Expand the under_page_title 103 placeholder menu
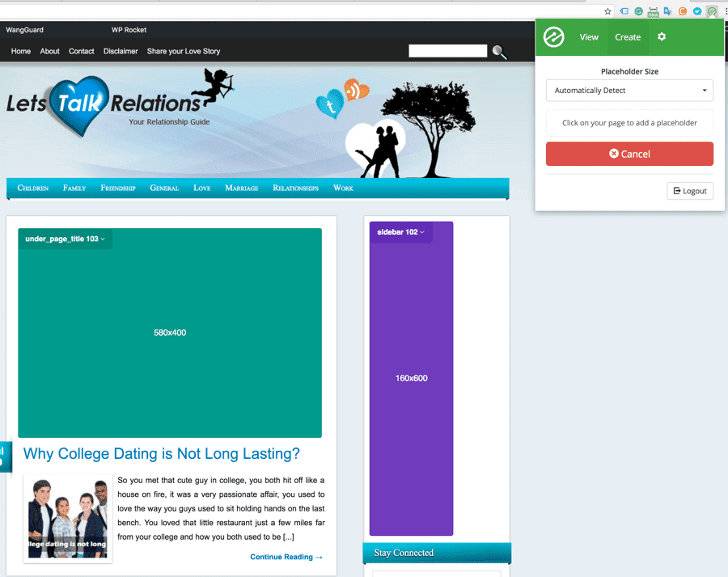Image resolution: width=728 pixels, height=577 pixels. tap(65, 239)
